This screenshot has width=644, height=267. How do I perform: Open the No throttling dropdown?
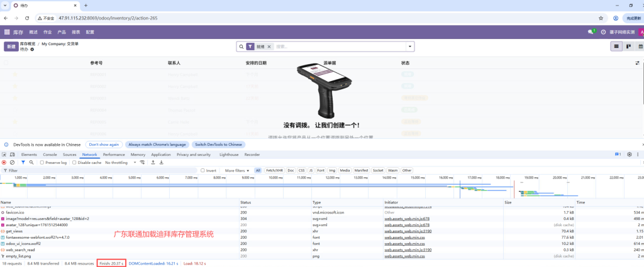click(119, 162)
